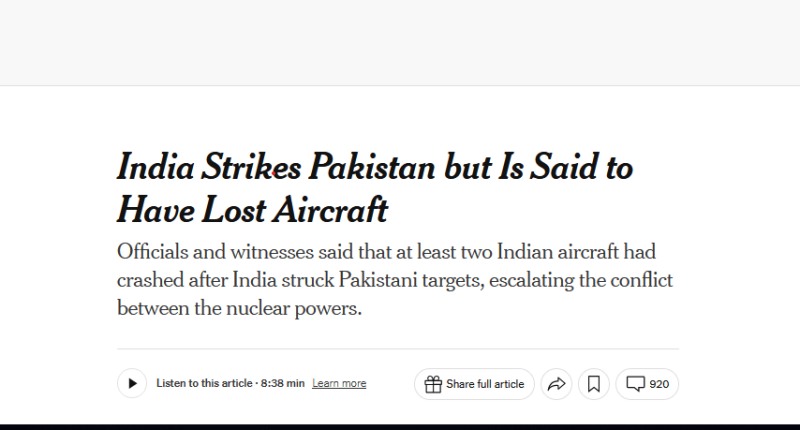Viewport: 800px width, 430px height.
Task: Click the word "Pakistan" in the headline
Action: pos(374,167)
